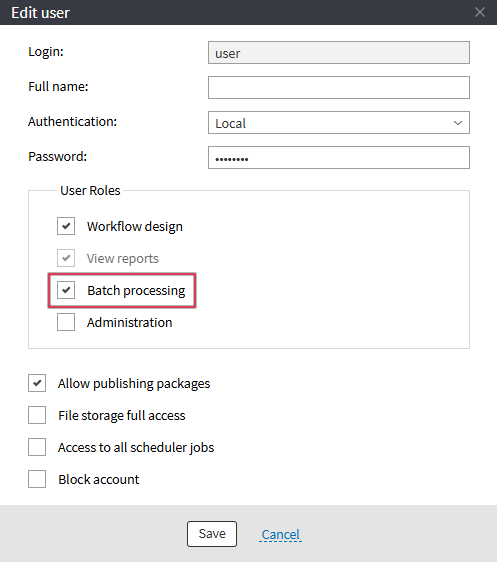Enable File storage full access

click(37, 415)
